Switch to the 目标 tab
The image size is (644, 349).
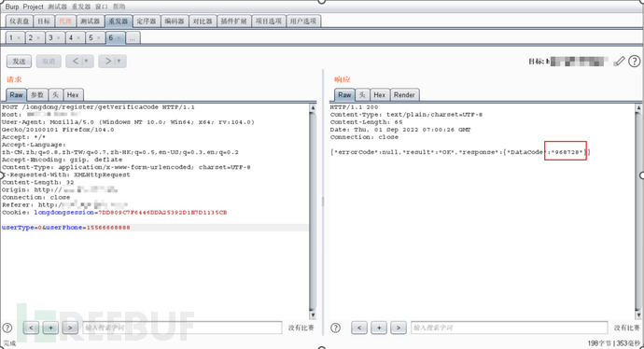(x=44, y=21)
